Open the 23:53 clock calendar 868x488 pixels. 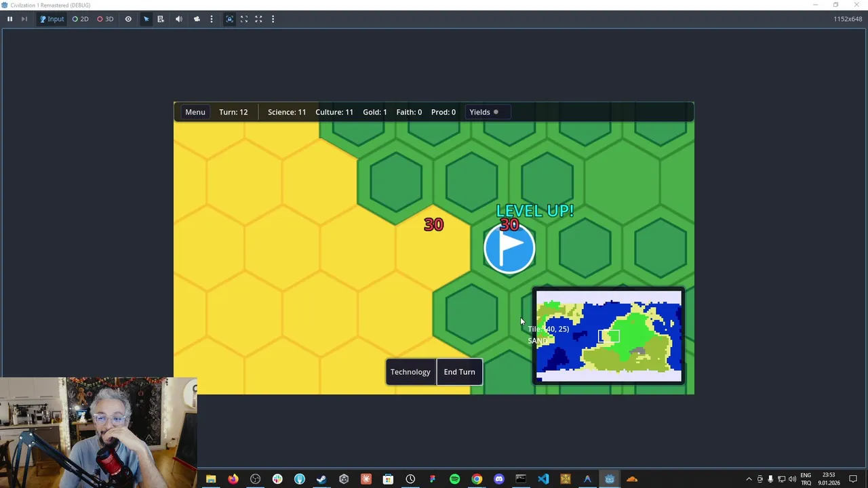point(829,479)
